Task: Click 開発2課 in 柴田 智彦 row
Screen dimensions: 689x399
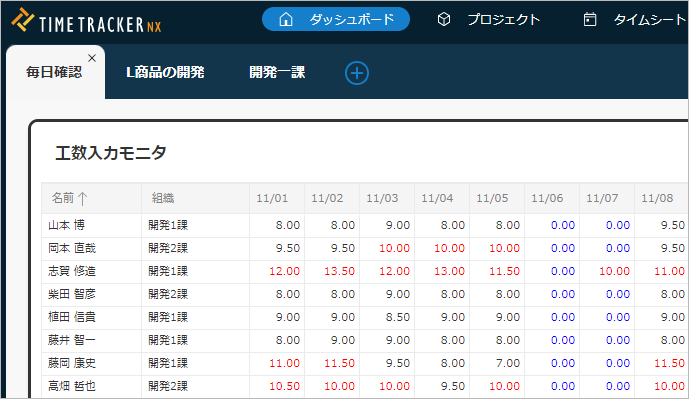Action: 168,294
